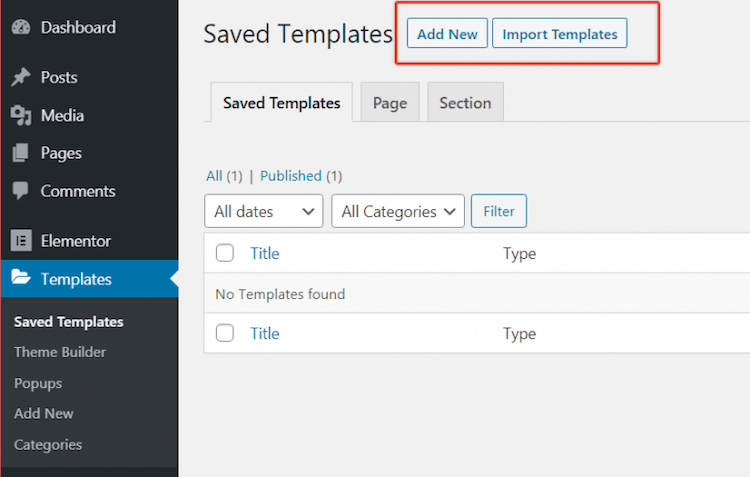Sort by Title in table header
Screen dimensions: 750x477
[x=265, y=253]
